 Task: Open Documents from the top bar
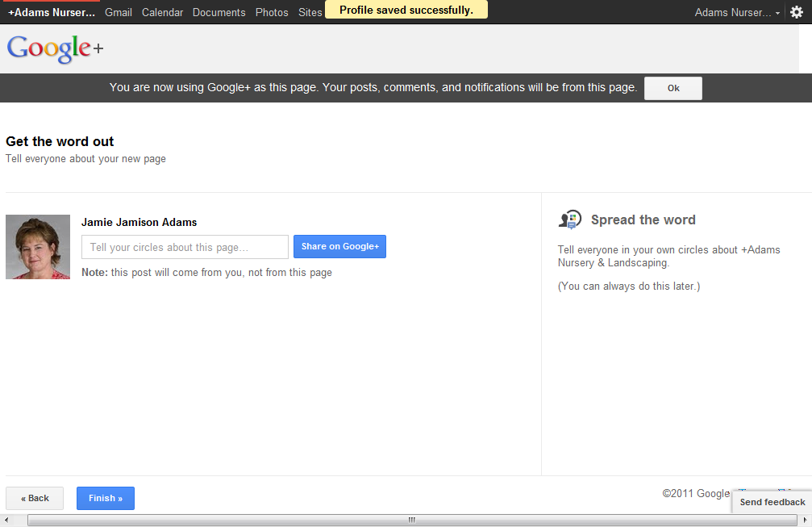tap(219, 12)
